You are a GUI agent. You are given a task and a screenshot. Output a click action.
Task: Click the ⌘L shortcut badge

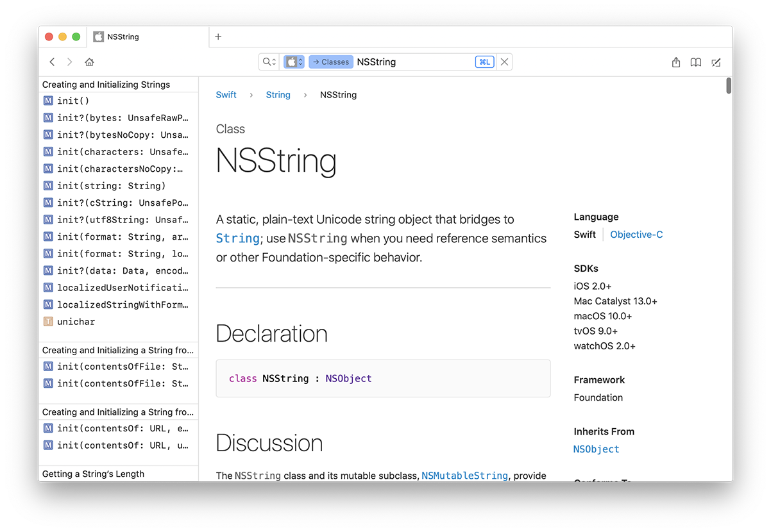[484, 62]
